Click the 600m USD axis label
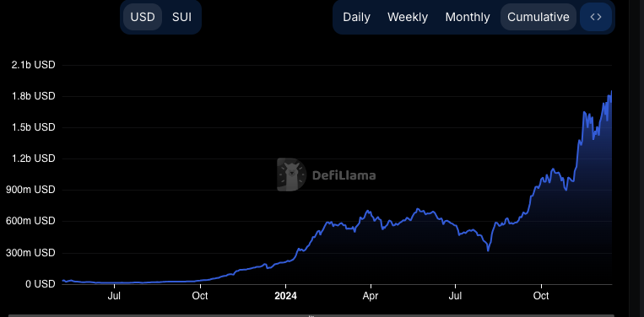This screenshot has height=317, width=644. click(30, 221)
